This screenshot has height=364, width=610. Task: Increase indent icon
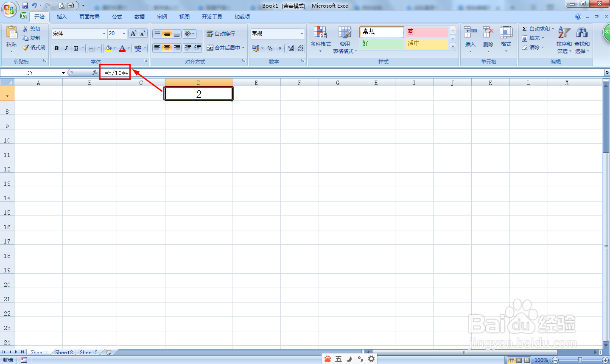(197, 48)
